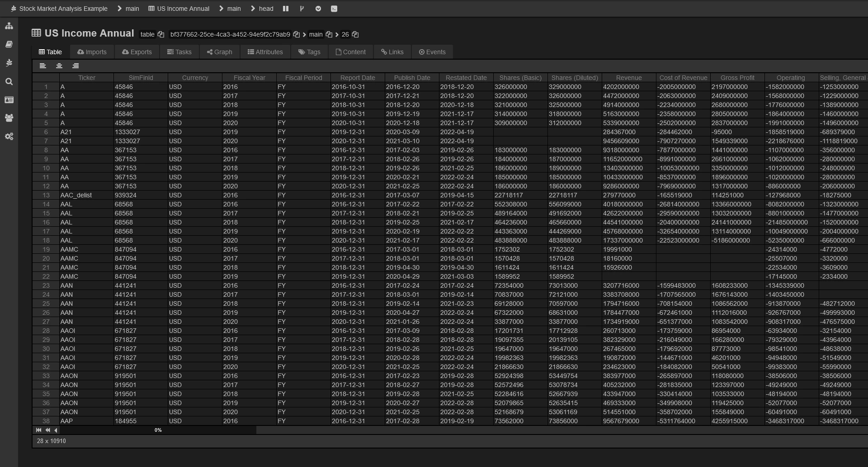Click the Revenue column header
The width and height of the screenshot is (868, 467).
point(629,78)
